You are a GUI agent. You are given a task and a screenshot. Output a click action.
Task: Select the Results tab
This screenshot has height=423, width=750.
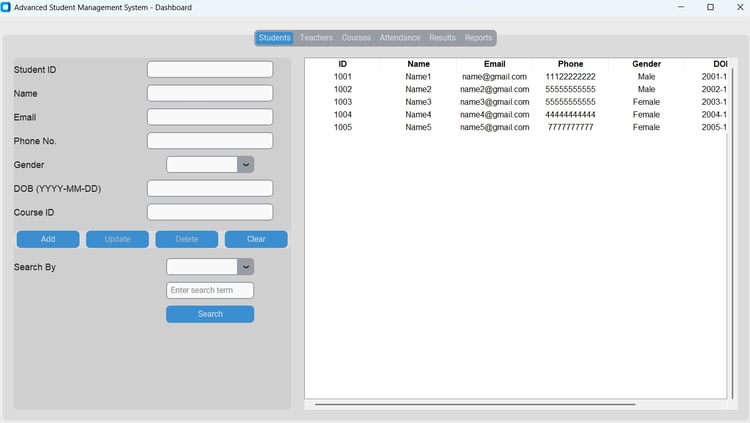442,37
